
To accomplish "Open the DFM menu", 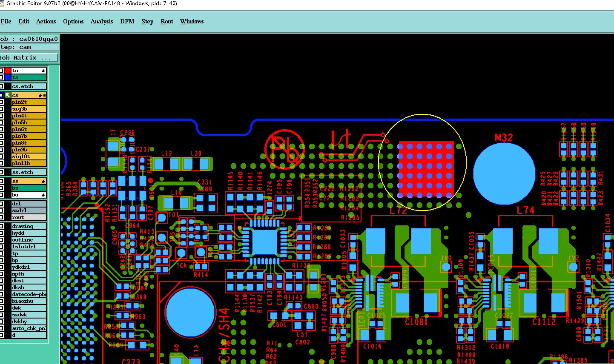I will (127, 21).
